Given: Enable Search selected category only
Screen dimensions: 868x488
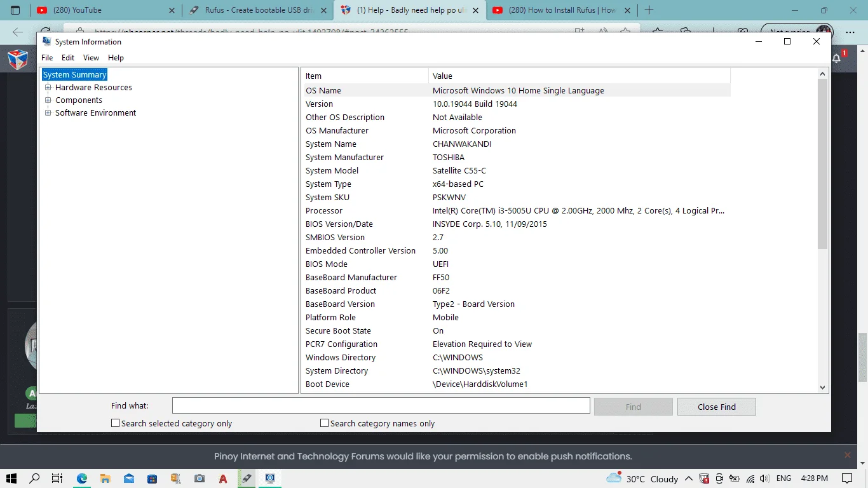Looking at the screenshot, I should [116, 423].
